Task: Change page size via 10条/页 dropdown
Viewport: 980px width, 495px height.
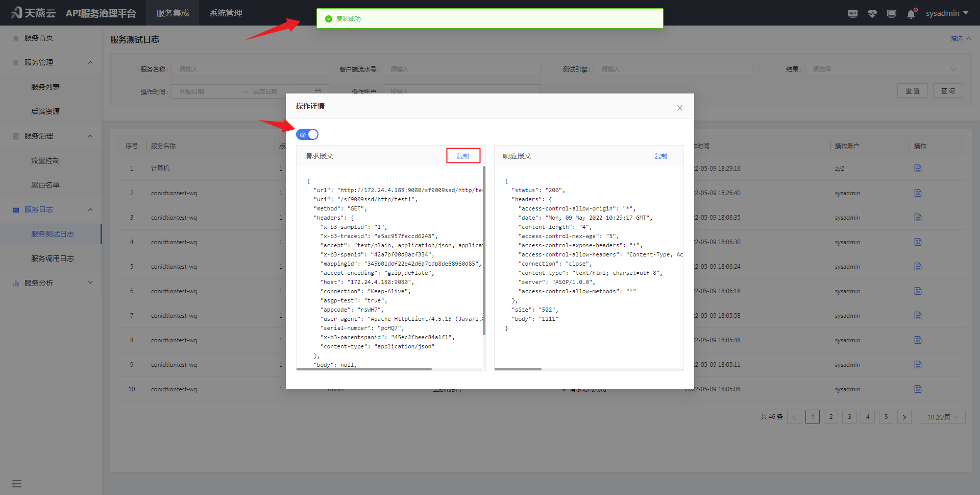Action: tap(942, 416)
